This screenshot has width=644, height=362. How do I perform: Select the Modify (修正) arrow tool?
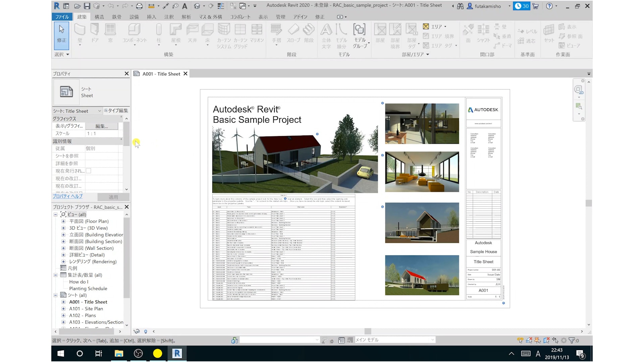[x=61, y=34]
